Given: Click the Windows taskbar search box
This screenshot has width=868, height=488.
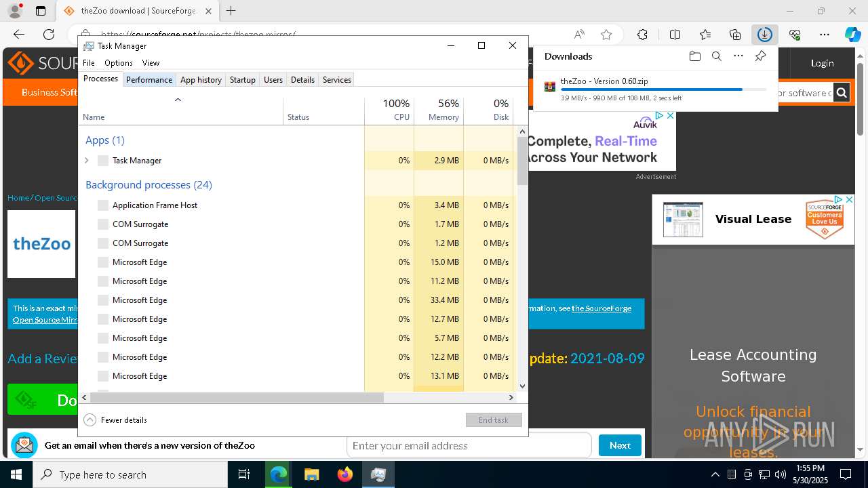Looking at the screenshot, I should pos(130,474).
